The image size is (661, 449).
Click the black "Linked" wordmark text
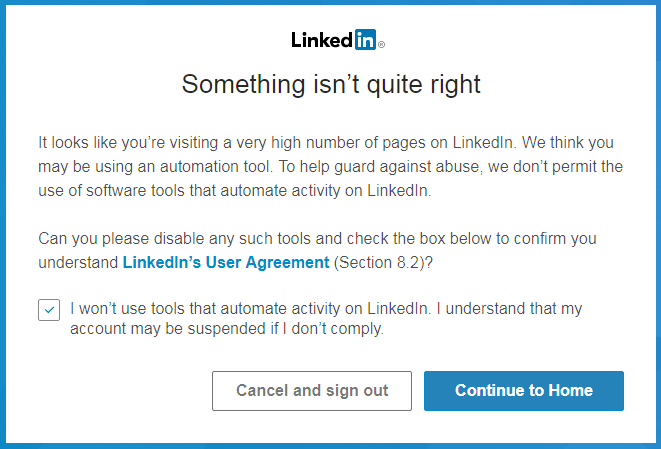pos(322,40)
